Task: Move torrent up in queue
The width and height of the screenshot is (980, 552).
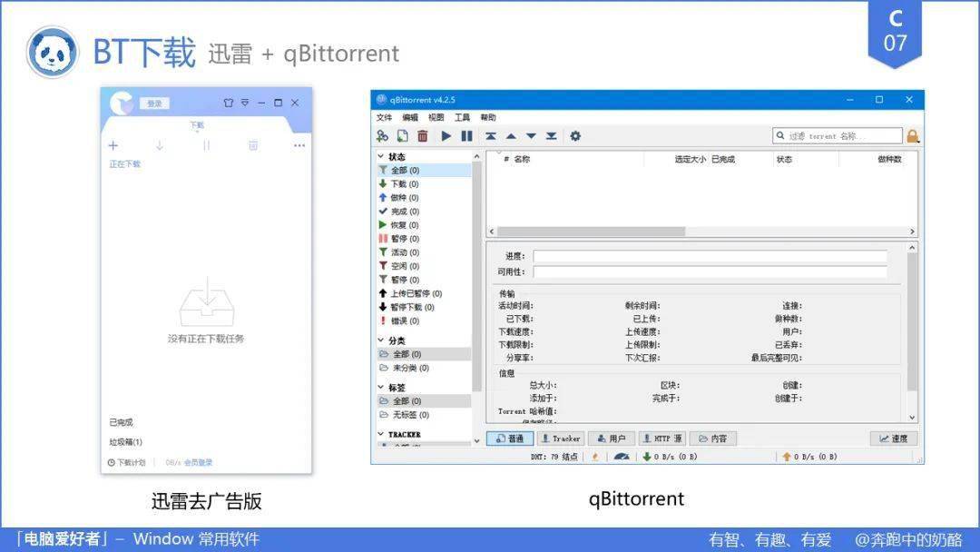Action: 511,135
